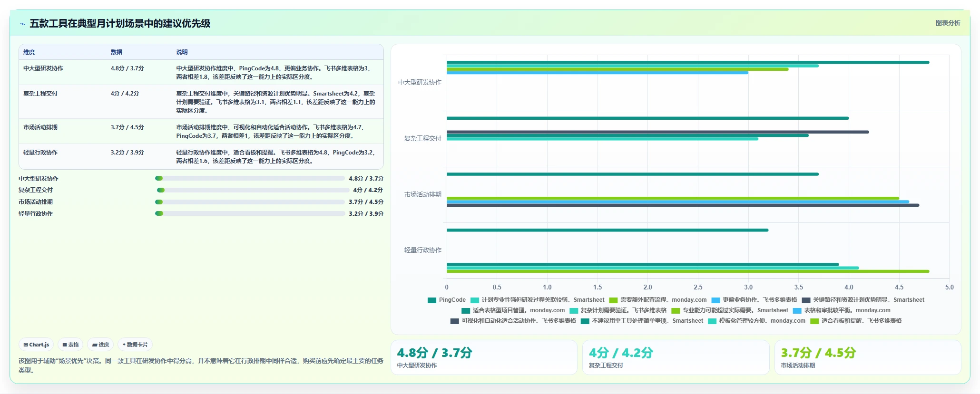The width and height of the screenshot is (980, 394).
Task: Toggle legend 表格和审批较平衡。monday.com
Action: click(x=842, y=310)
